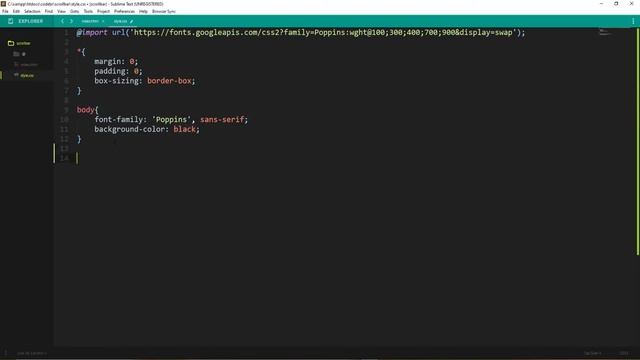
Task: Close the Sublime Text window
Action: pos(631,4)
